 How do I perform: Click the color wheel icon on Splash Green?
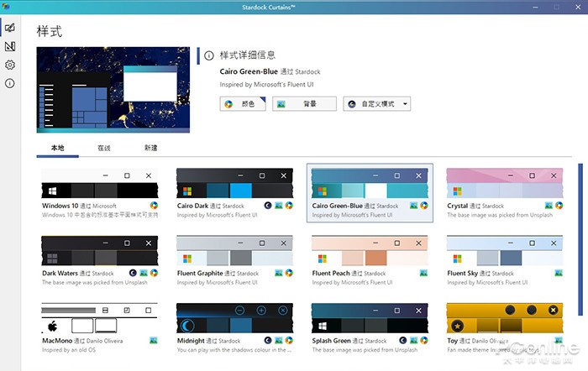coord(424,340)
